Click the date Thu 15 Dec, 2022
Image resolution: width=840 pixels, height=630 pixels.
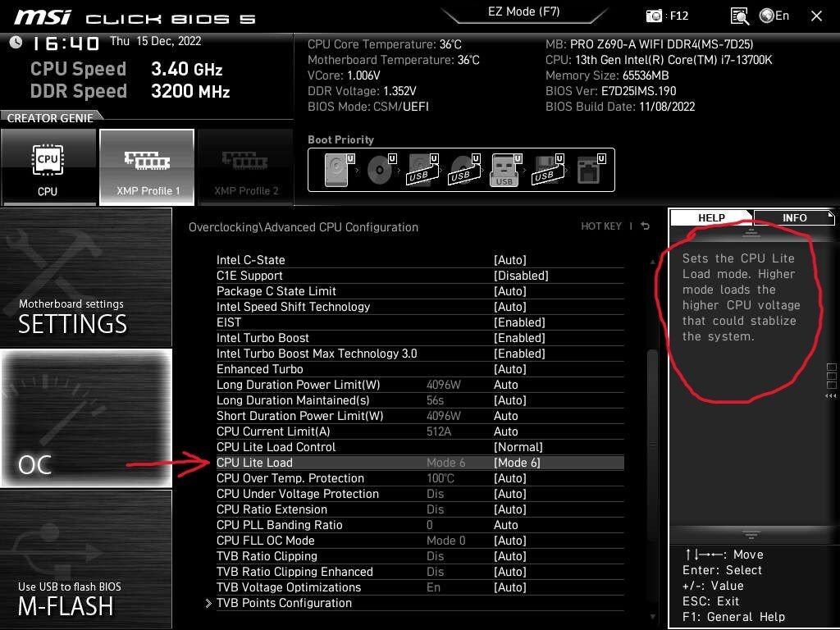155,41
